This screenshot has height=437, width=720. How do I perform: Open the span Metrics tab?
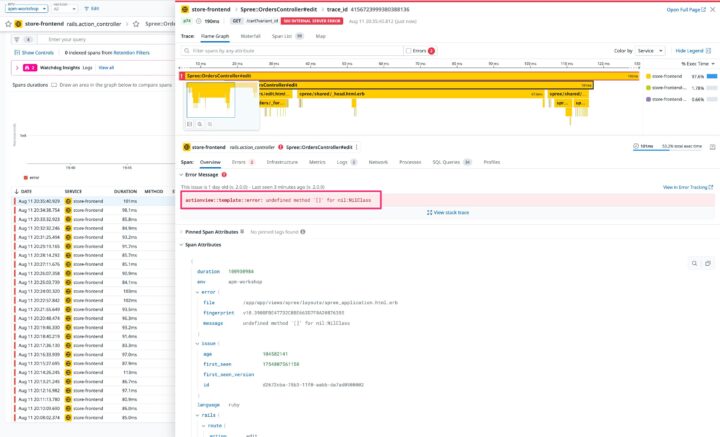317,162
